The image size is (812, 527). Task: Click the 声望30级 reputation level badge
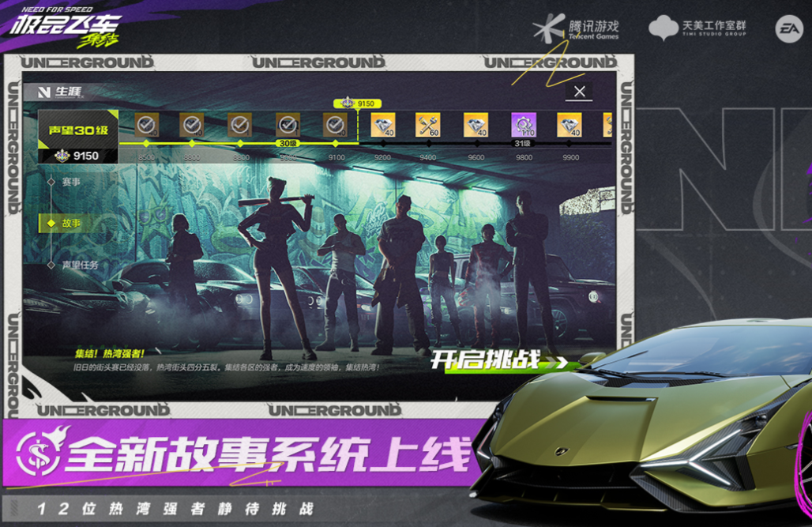coord(78,130)
